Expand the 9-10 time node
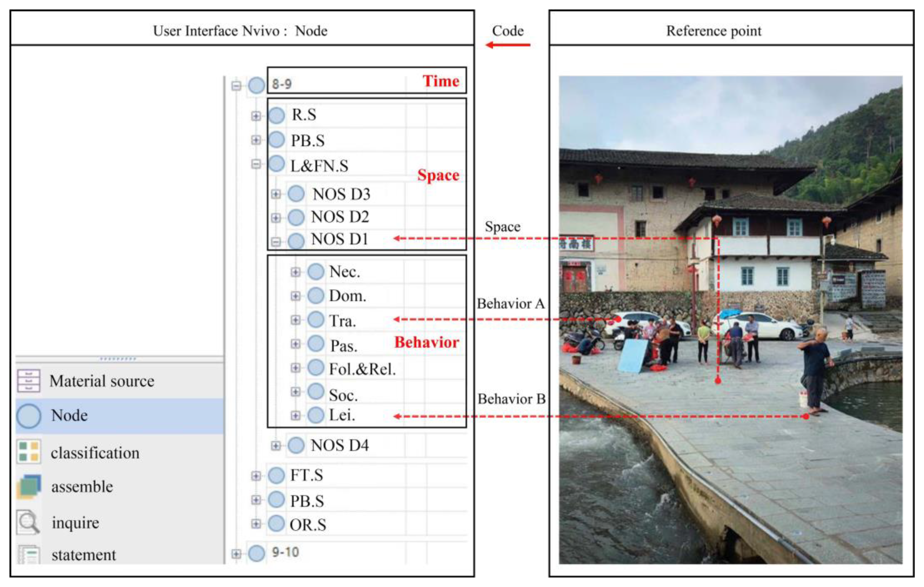Image resolution: width=924 pixels, height=587 pixels. pos(236,554)
